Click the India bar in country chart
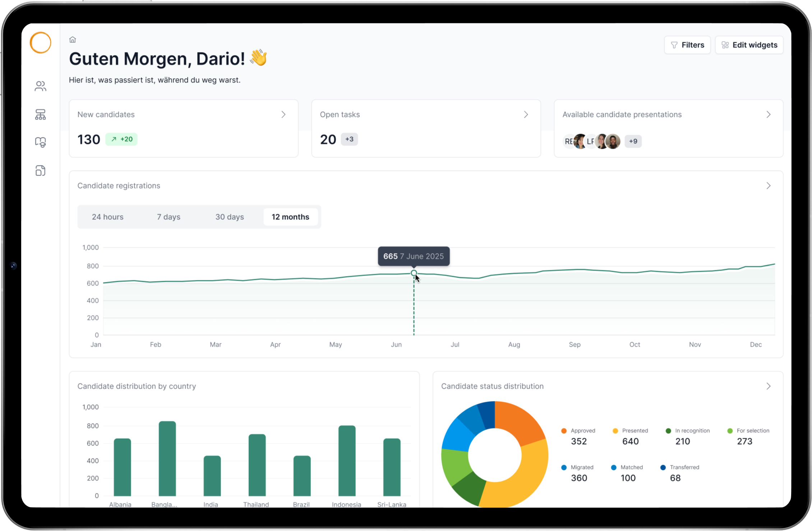The image size is (812, 531). click(212, 476)
